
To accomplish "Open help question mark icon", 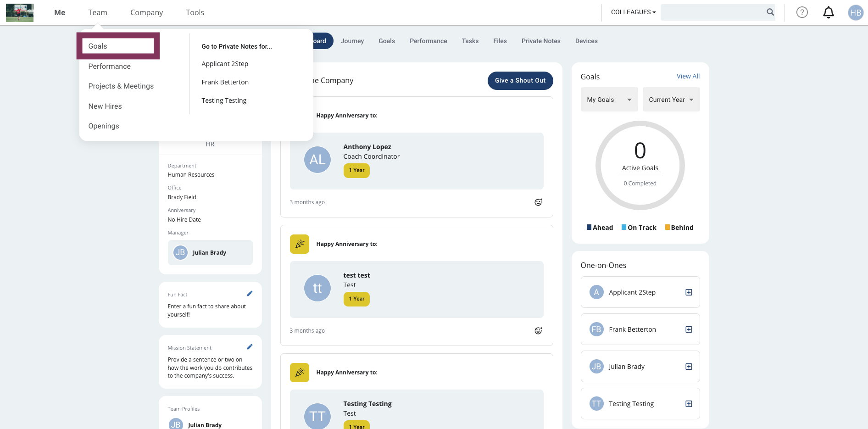I will (802, 12).
